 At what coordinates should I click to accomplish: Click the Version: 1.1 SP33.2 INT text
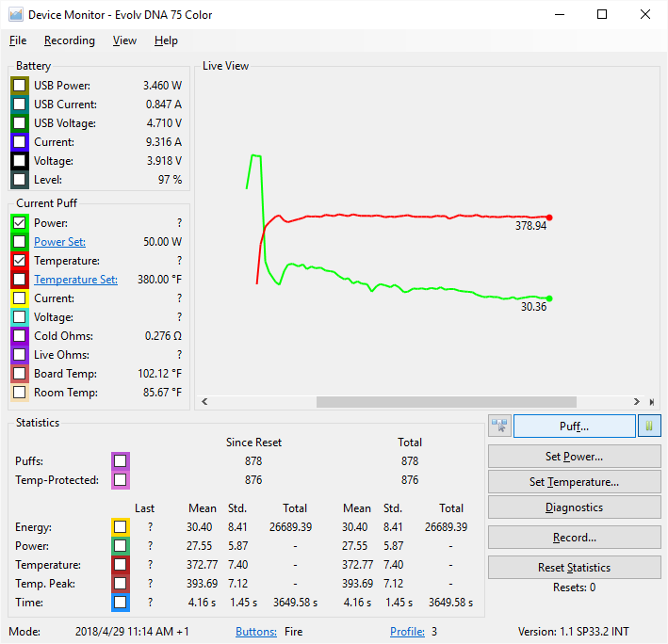coord(574,631)
